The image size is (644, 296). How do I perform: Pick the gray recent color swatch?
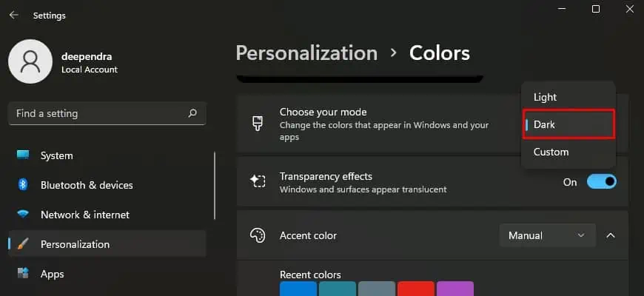(x=377, y=289)
